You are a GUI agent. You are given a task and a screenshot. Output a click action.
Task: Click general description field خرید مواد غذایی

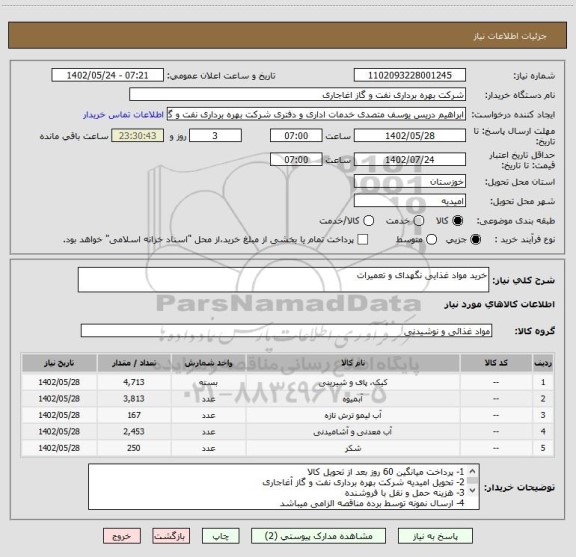click(283, 280)
